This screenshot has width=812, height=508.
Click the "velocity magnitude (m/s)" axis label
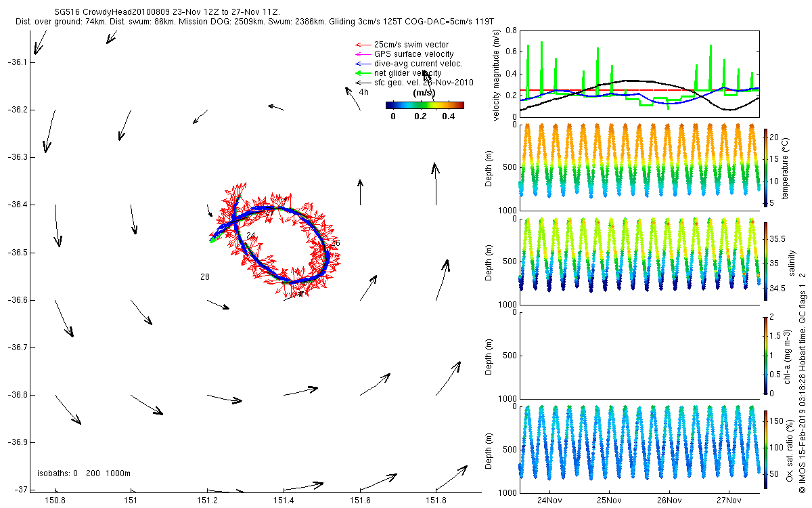[x=497, y=75]
